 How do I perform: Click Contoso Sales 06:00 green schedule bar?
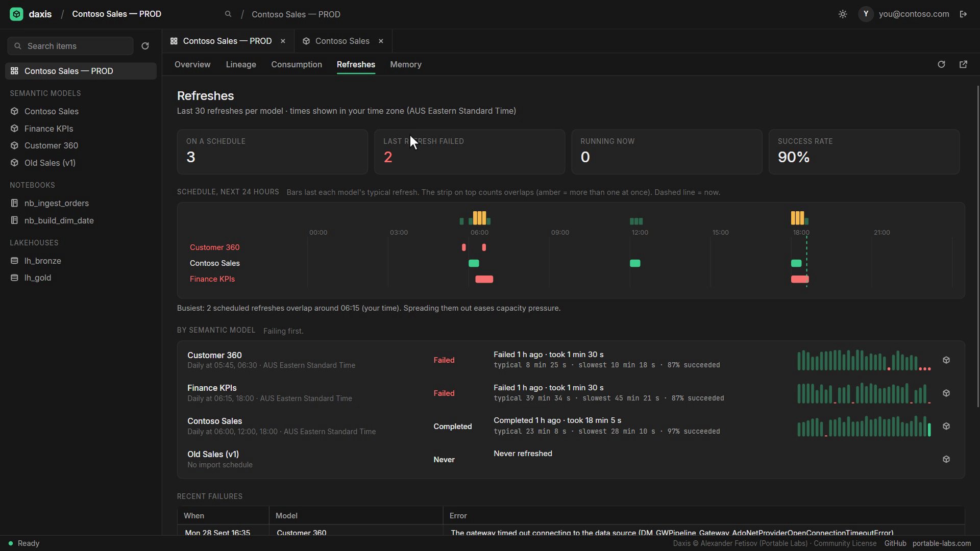click(474, 263)
